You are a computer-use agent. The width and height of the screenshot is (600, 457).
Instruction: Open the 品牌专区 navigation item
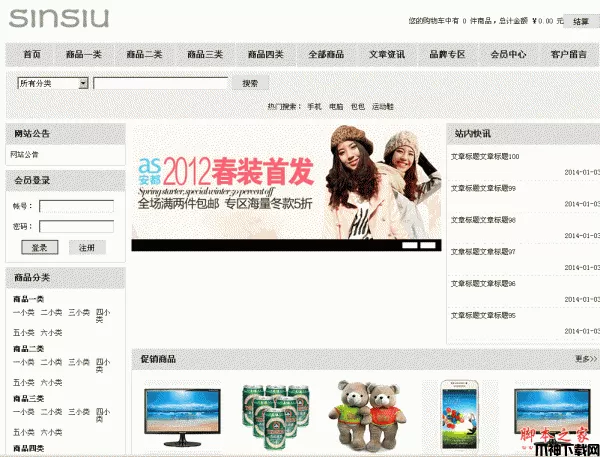[447, 54]
